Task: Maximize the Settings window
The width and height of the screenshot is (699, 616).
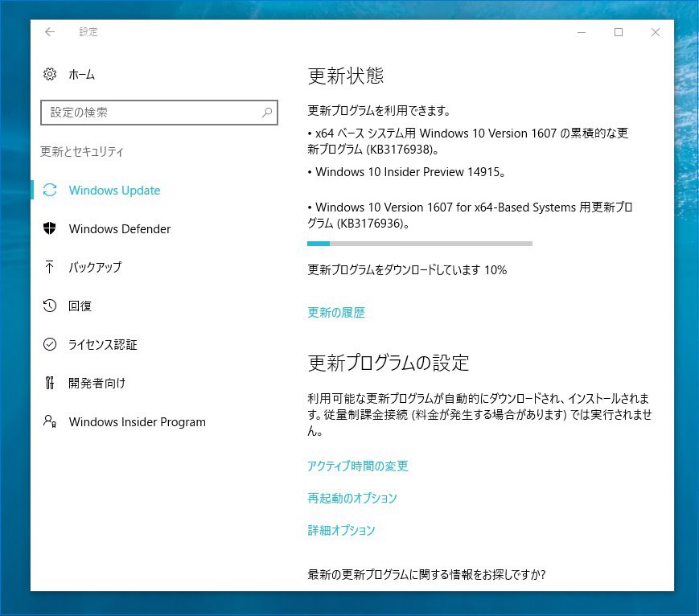Action: point(619,32)
